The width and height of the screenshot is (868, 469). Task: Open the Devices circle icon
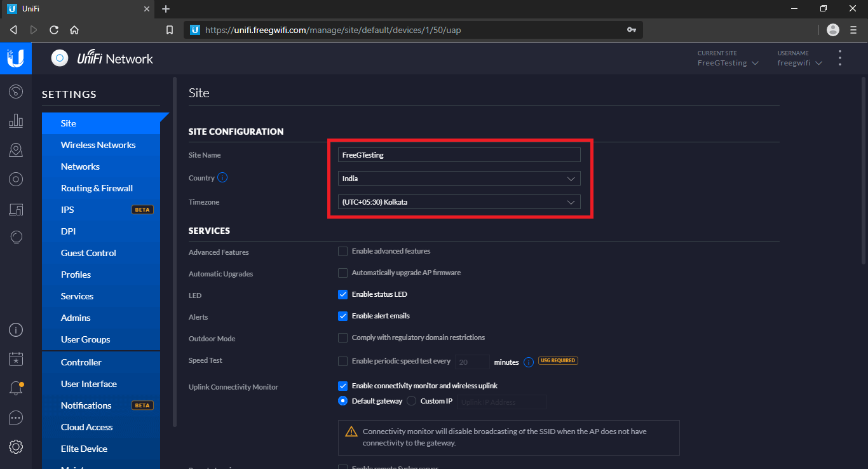pos(16,179)
